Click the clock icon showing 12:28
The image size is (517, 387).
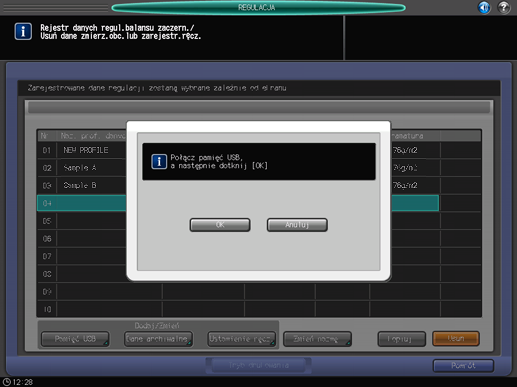7,382
